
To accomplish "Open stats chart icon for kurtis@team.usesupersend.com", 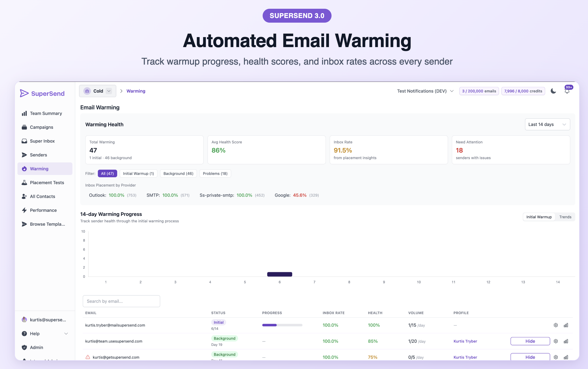I will pos(566,341).
